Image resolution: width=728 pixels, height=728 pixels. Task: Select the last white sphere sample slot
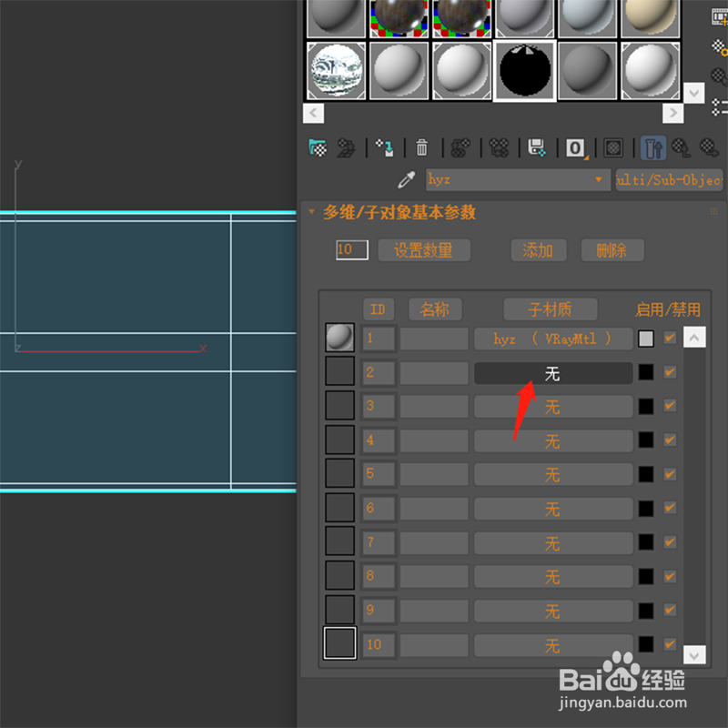point(651,71)
